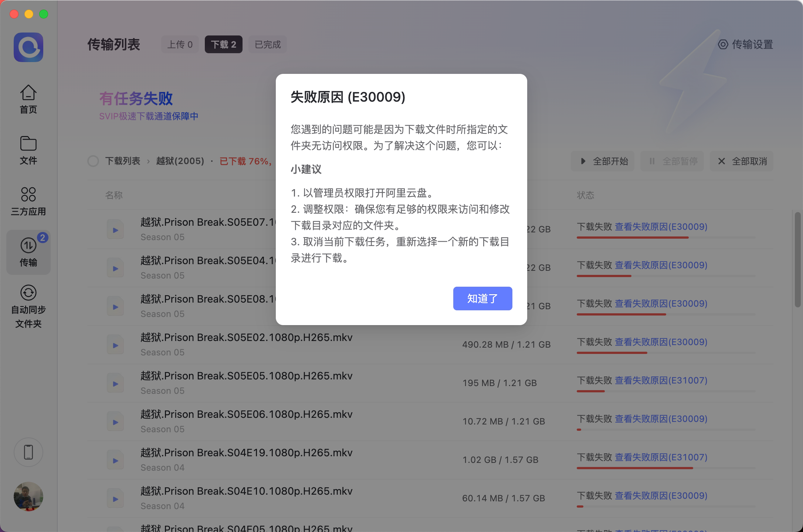This screenshot has height=532, width=803.
Task: View failure reason E31007 for S05E05
Action: [661, 380]
